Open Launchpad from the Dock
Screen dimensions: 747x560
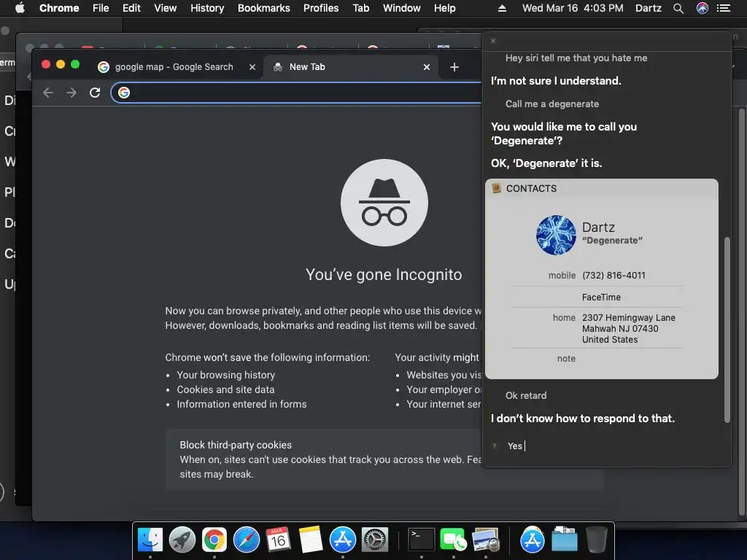(182, 540)
